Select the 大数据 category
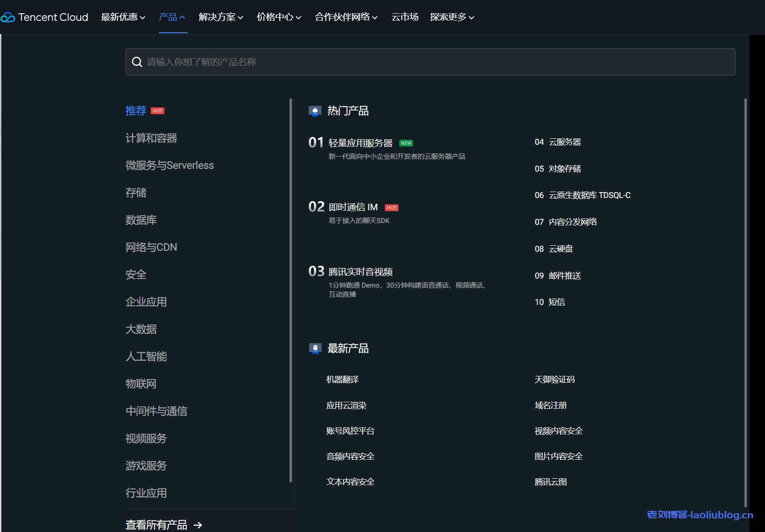The width and height of the screenshot is (765, 532). click(x=141, y=329)
